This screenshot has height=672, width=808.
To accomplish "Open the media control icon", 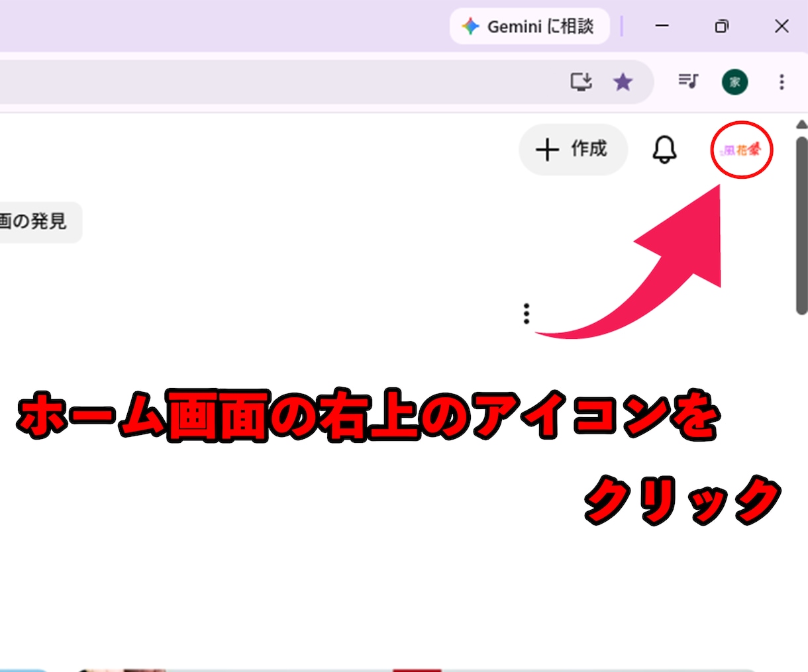I will (x=688, y=81).
